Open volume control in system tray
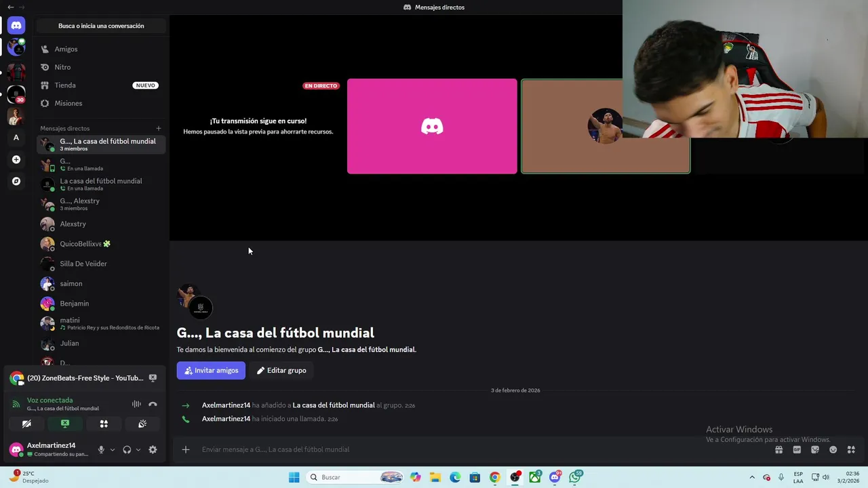This screenshot has width=868, height=488. pyautogui.click(x=826, y=477)
